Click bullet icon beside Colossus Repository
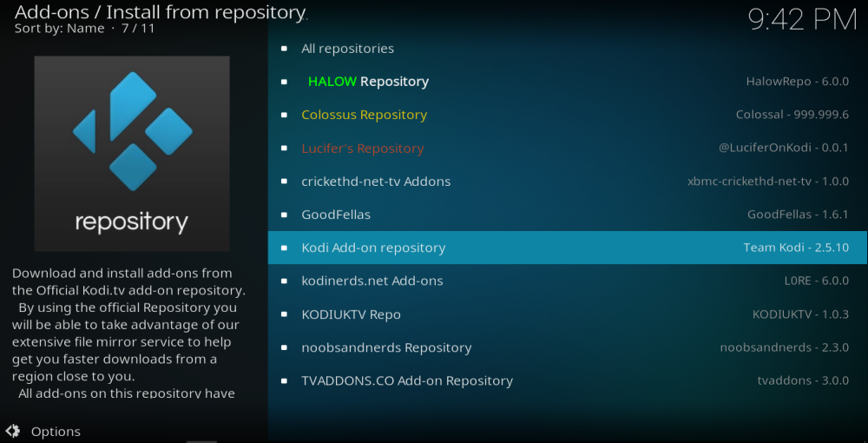The image size is (868, 443). coord(284,115)
